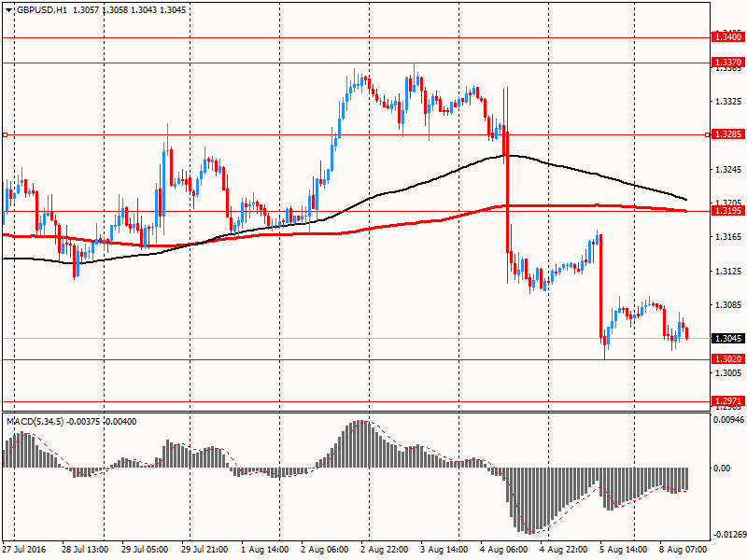Select the 29 Jul 05:00 time label
Image resolution: width=747 pixels, height=560 pixels.
click(145, 550)
